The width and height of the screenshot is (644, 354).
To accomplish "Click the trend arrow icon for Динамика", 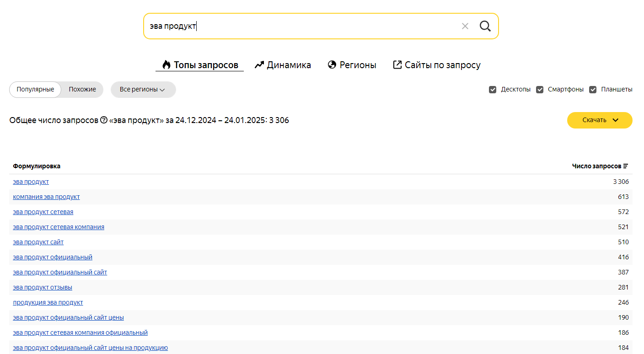I will 259,65.
